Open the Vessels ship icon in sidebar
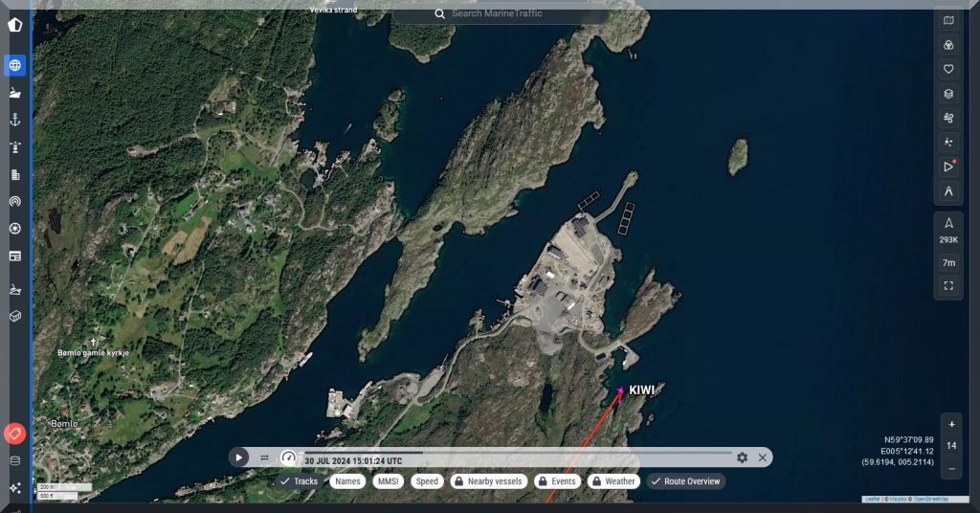 pyautogui.click(x=14, y=93)
